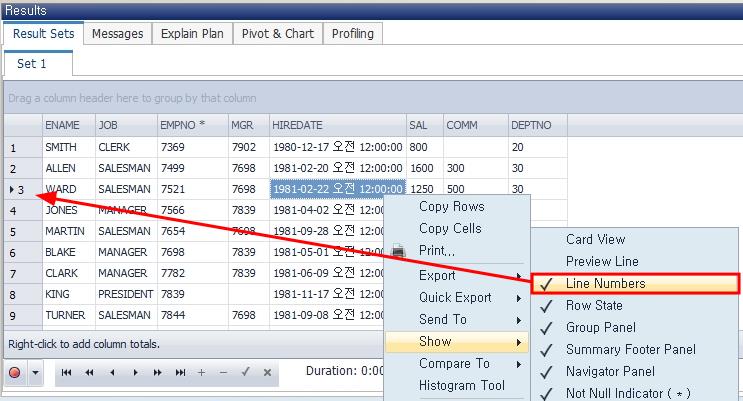Expand the Export submenu
Screen dimensions: 743x401
pyautogui.click(x=437, y=276)
